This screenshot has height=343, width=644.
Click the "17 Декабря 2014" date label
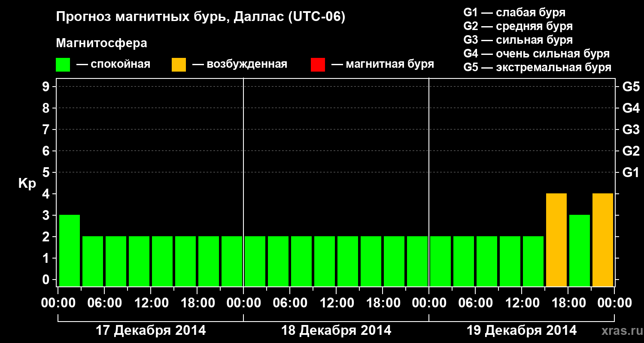point(150,331)
